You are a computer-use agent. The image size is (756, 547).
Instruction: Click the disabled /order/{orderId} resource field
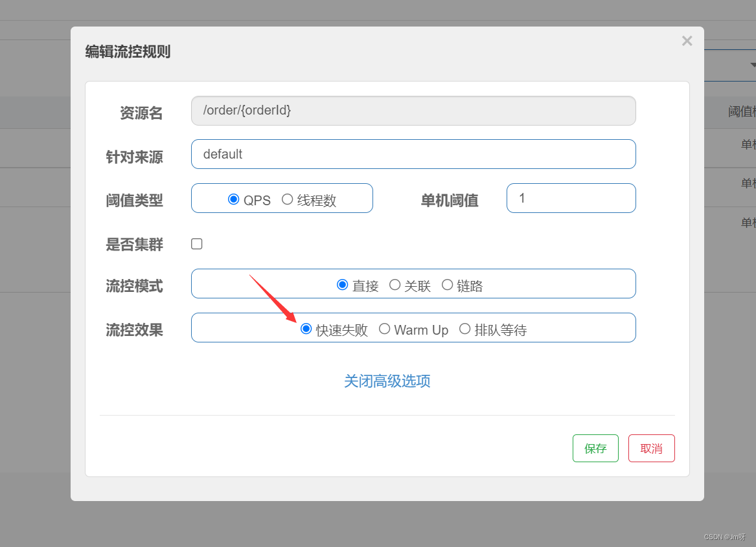coord(413,111)
